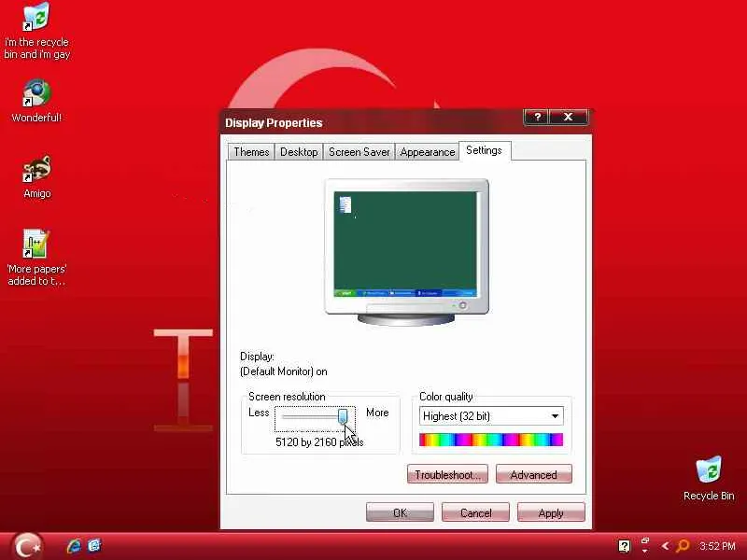This screenshot has width=747, height=560.
Task: Click the monitor preview image
Action: [406, 252]
